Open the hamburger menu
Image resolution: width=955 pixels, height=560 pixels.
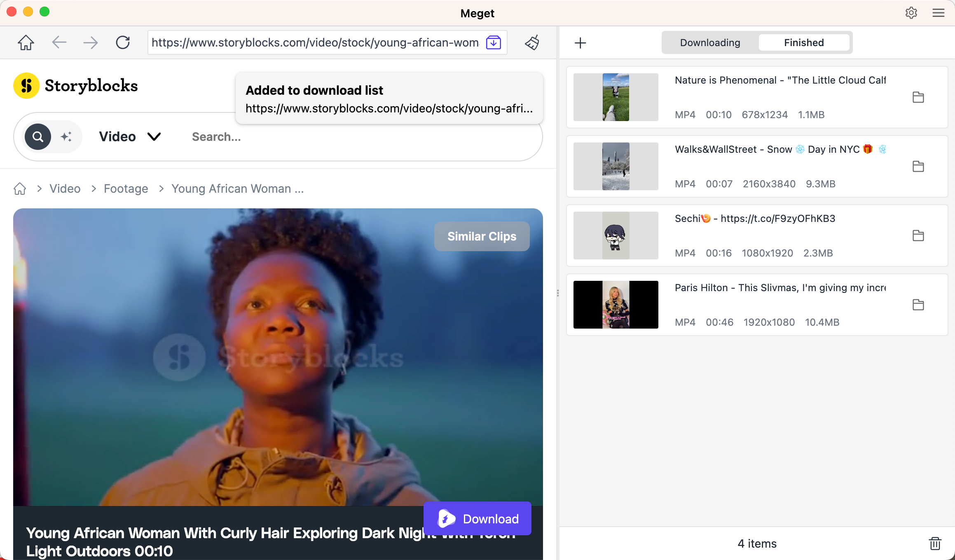pyautogui.click(x=939, y=13)
